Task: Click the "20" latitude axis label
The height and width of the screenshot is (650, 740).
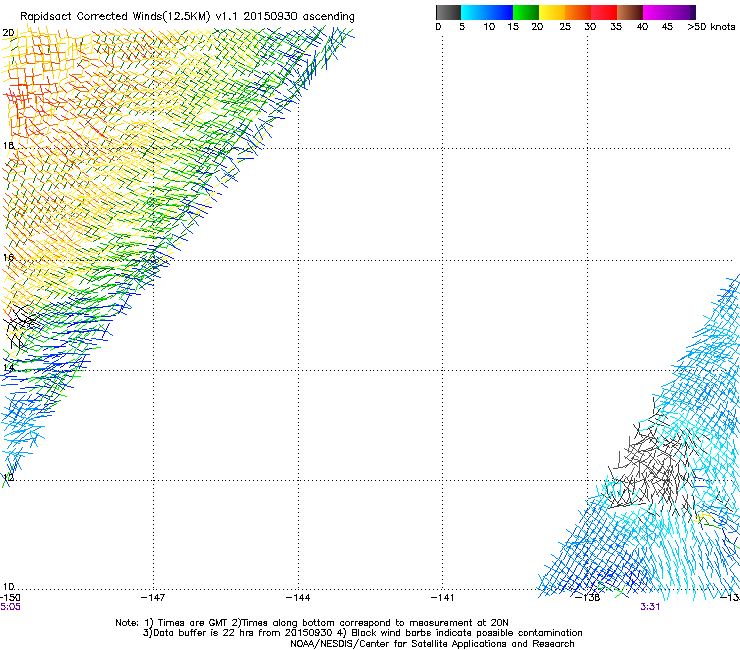Action: tap(8, 33)
